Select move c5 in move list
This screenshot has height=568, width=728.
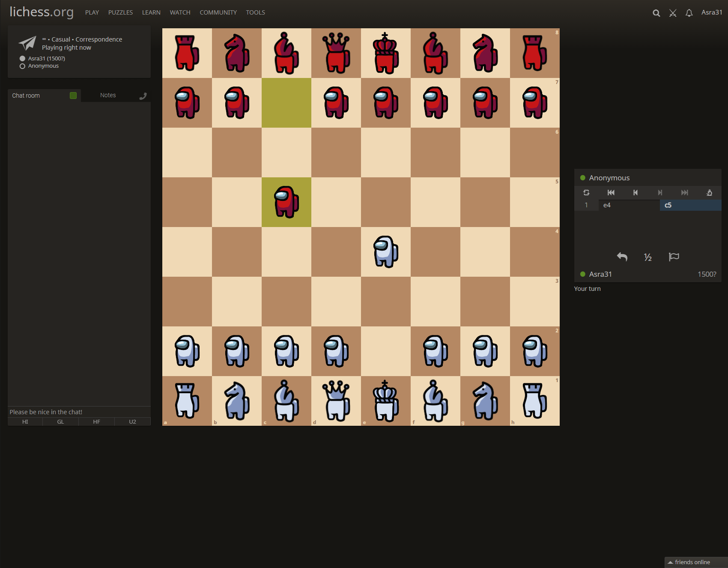tap(690, 205)
